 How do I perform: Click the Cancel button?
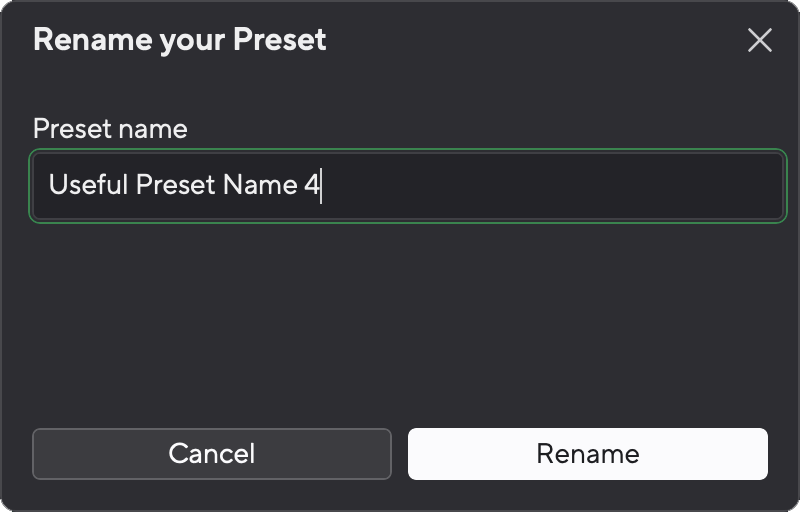pyautogui.click(x=211, y=454)
